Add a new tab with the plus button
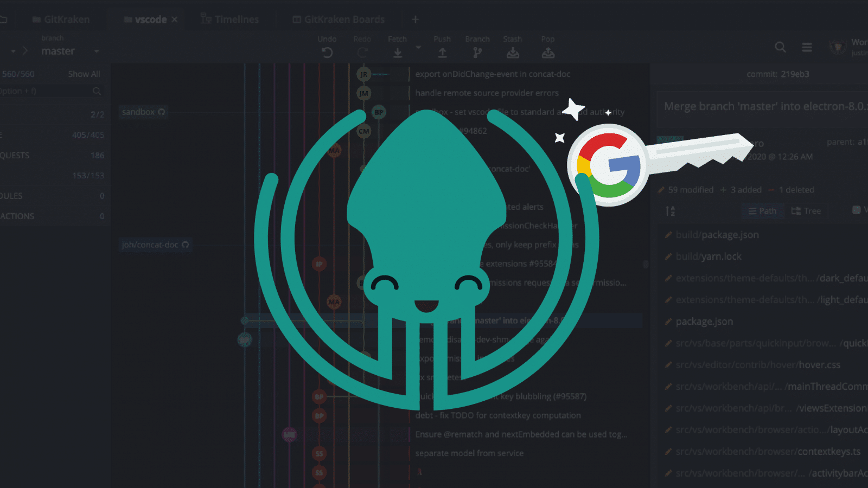Screen dimensions: 868x488 (x=415, y=20)
